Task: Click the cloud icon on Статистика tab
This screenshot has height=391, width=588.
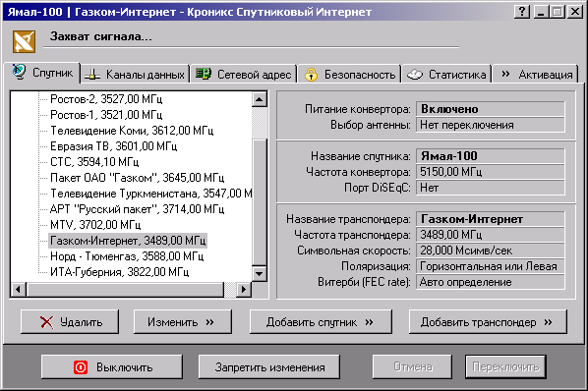Action: tap(415, 74)
